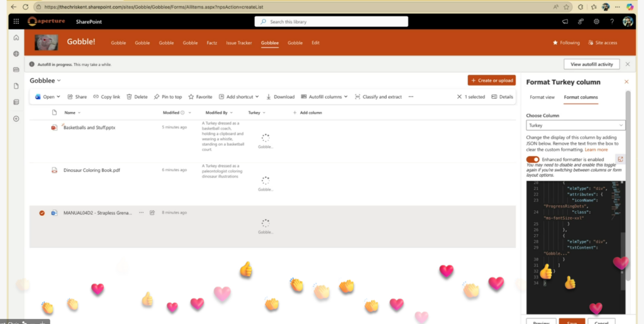Click the Create or upload button
The width and height of the screenshot is (644, 324).
click(x=491, y=81)
